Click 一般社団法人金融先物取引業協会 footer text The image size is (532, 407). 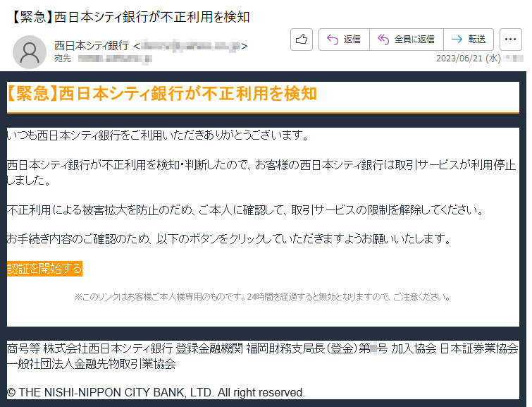[x=92, y=364]
